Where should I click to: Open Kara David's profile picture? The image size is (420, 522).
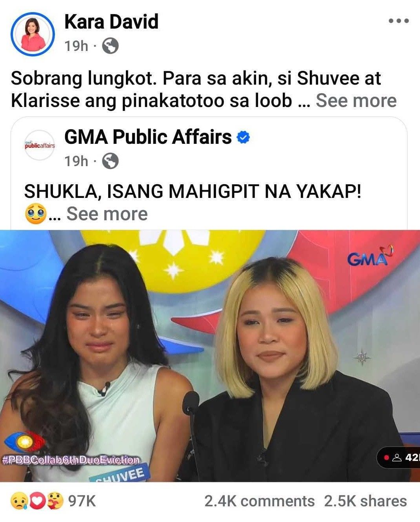pyautogui.click(x=33, y=34)
